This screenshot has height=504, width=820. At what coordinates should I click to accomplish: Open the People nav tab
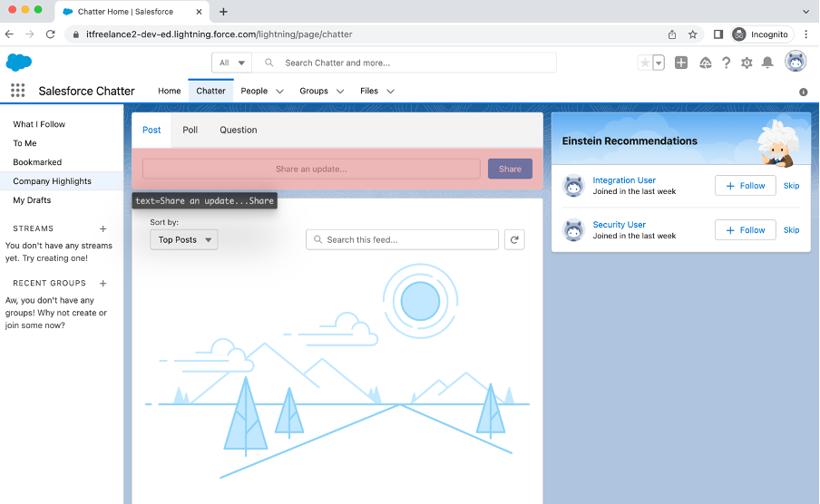[254, 91]
